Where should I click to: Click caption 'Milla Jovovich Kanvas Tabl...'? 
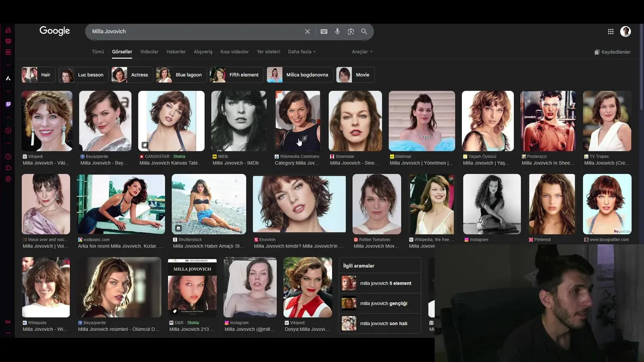pyautogui.click(x=171, y=163)
